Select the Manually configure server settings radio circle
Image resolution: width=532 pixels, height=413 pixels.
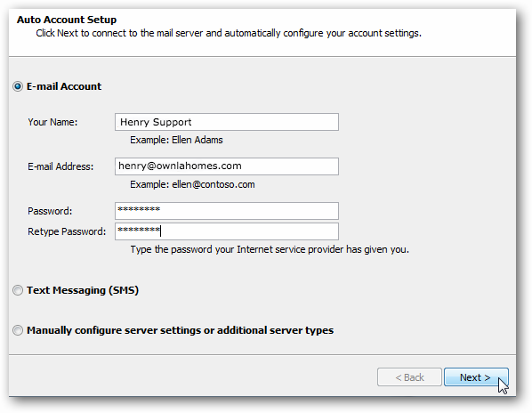pos(18,330)
